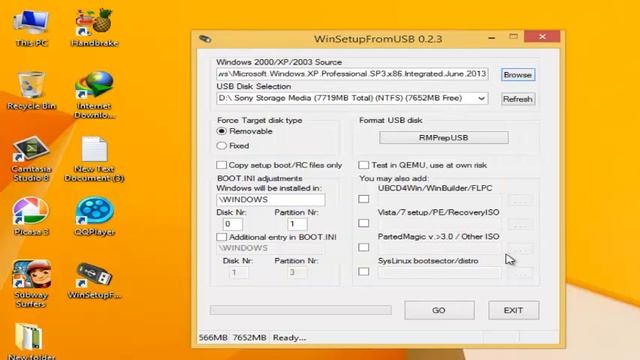Screen dimensions: 640x360
Task: Click the Partition Nr field showing 1
Action: (x=297, y=224)
